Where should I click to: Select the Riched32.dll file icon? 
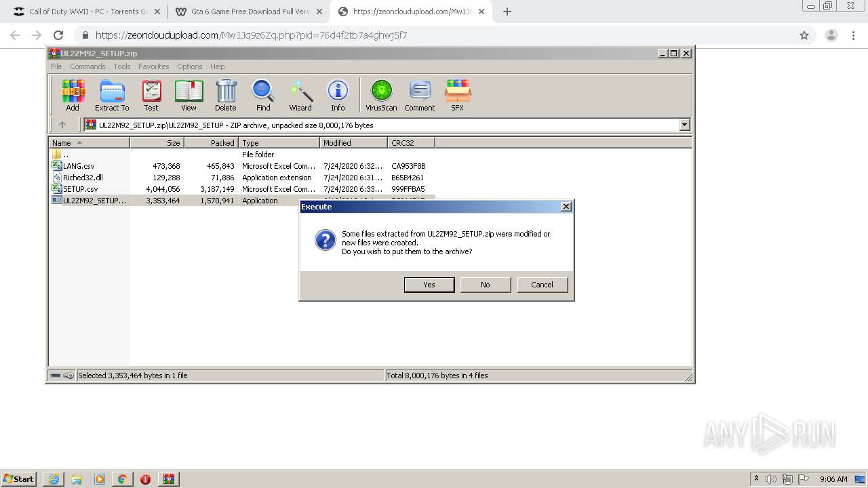[57, 178]
